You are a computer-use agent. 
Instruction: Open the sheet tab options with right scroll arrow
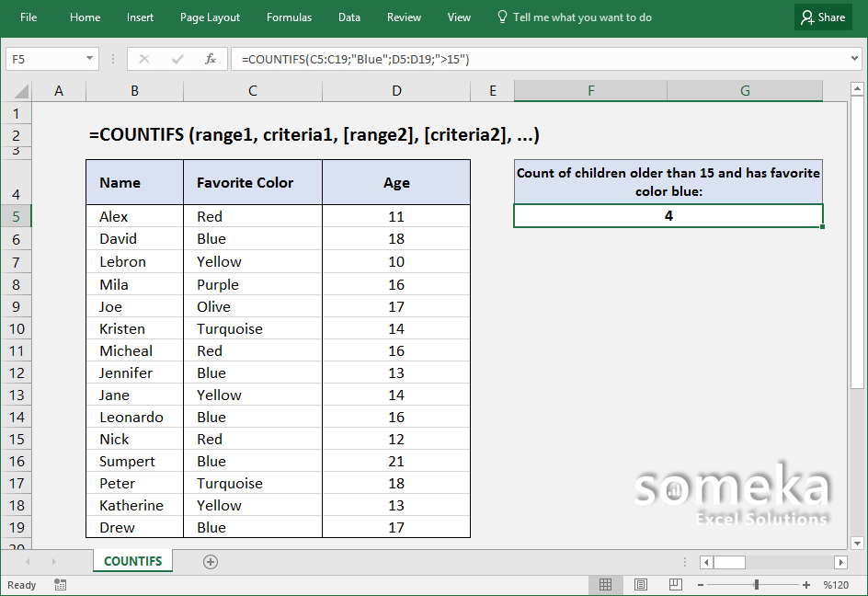[x=52, y=561]
